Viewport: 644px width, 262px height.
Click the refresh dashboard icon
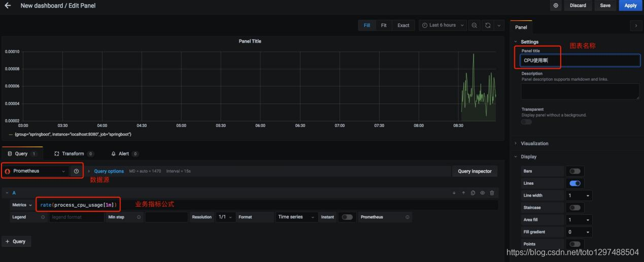488,25
